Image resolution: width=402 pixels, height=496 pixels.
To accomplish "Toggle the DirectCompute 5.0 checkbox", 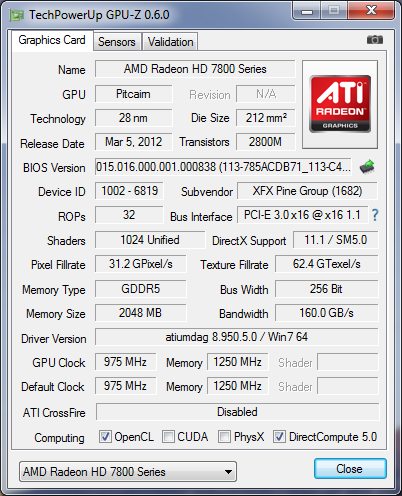I will point(279,436).
